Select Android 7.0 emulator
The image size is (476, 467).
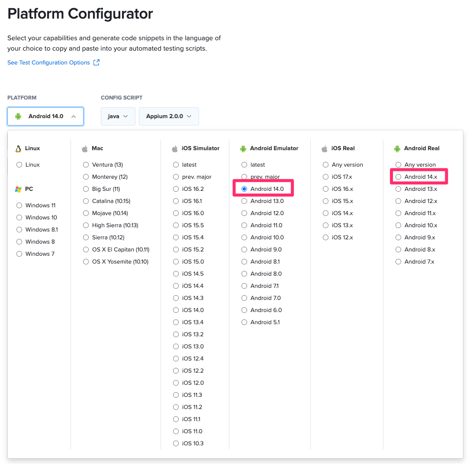coord(244,298)
